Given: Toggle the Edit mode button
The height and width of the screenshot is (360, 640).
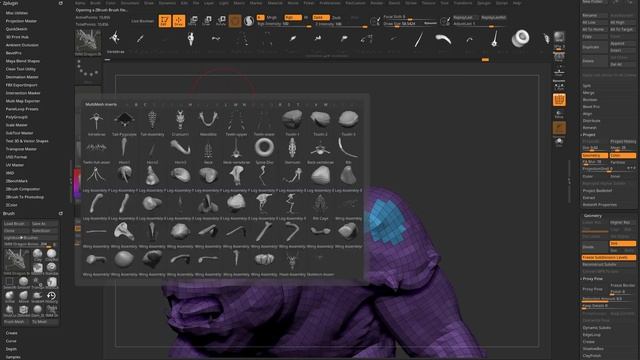Looking at the screenshot, I should pos(164,20).
